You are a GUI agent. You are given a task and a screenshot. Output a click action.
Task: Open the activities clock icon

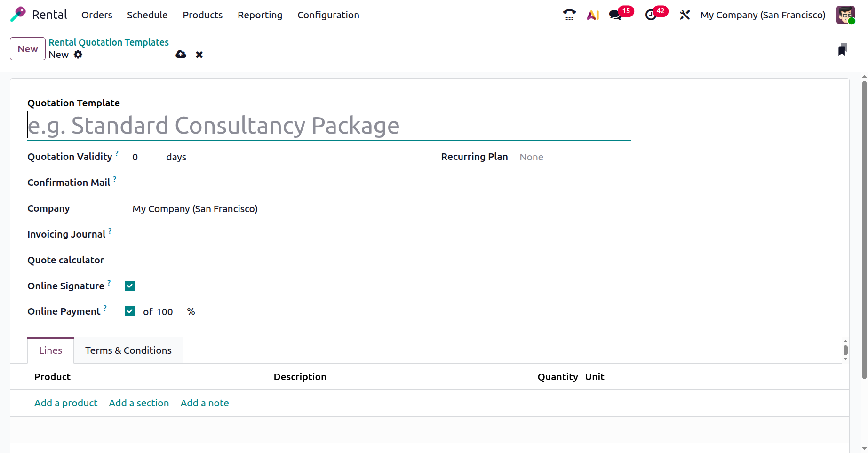(651, 15)
